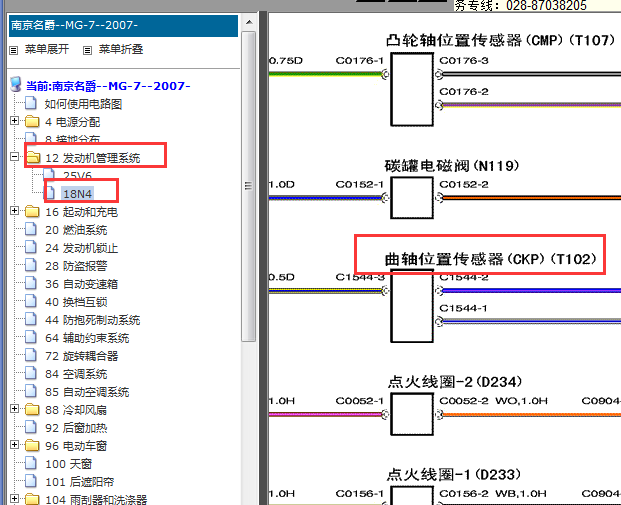
Task: Open 28 防盗报警 page
Action: (76, 266)
